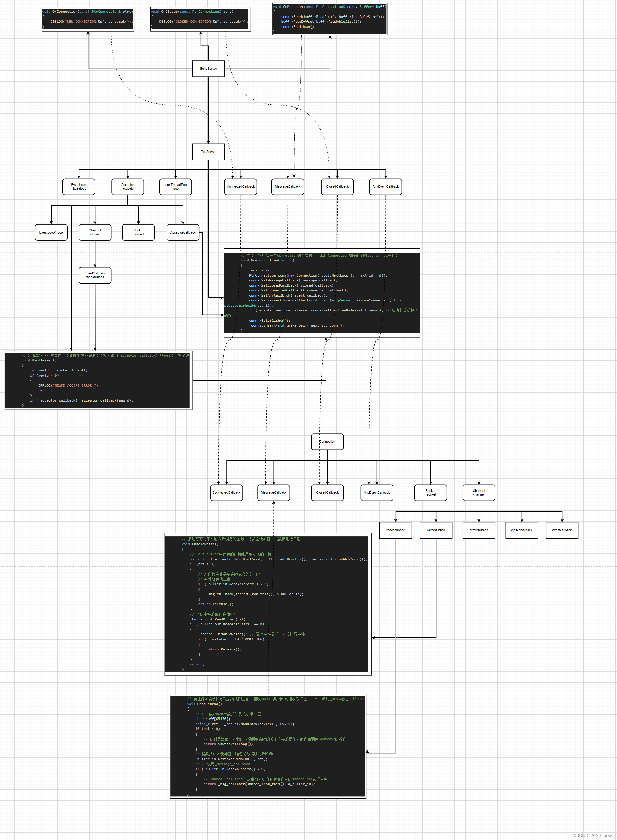
Task: Click the Connection class node
Action: click(327, 442)
